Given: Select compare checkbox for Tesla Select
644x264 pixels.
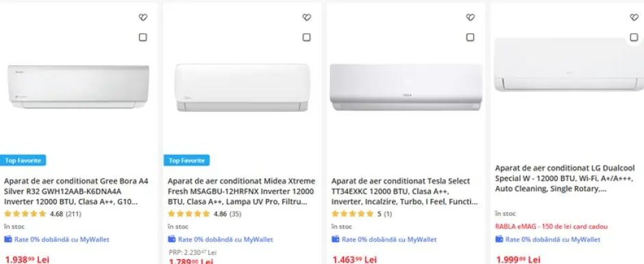Looking at the screenshot, I should pyautogui.click(x=470, y=38).
